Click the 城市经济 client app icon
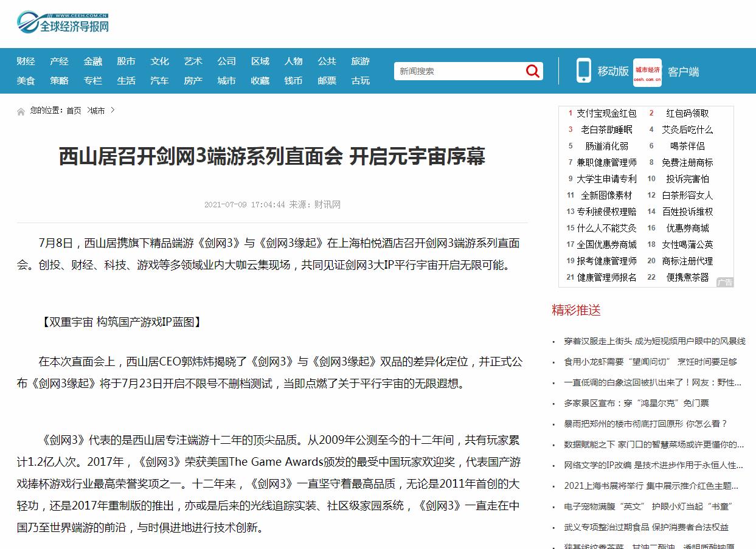The image size is (756, 549). click(647, 72)
